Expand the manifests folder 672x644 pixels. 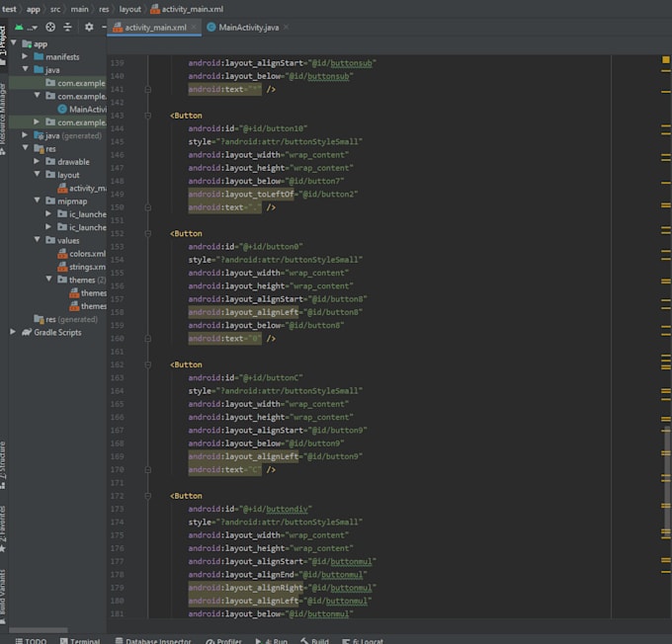25,56
